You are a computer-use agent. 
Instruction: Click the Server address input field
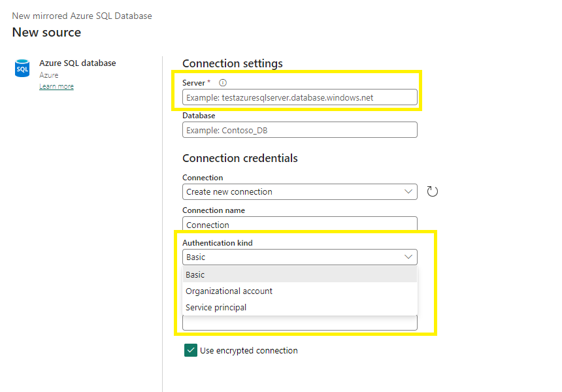(x=299, y=97)
